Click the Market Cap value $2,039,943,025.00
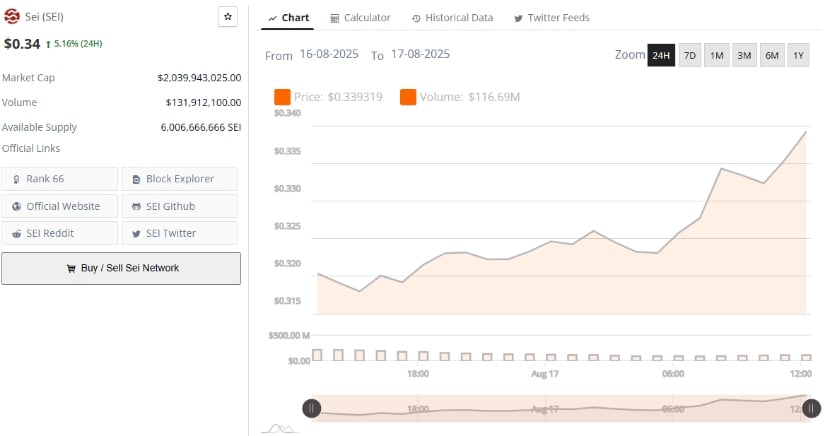The image size is (825, 436). [x=199, y=78]
